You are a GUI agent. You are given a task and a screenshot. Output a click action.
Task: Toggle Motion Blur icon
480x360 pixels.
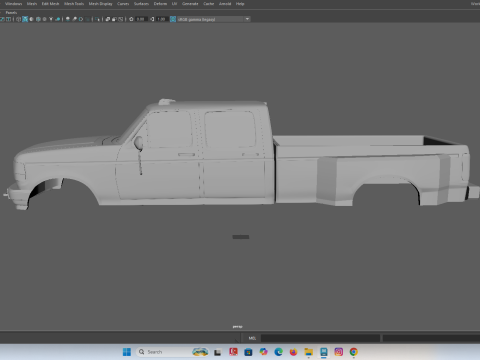pos(75,19)
